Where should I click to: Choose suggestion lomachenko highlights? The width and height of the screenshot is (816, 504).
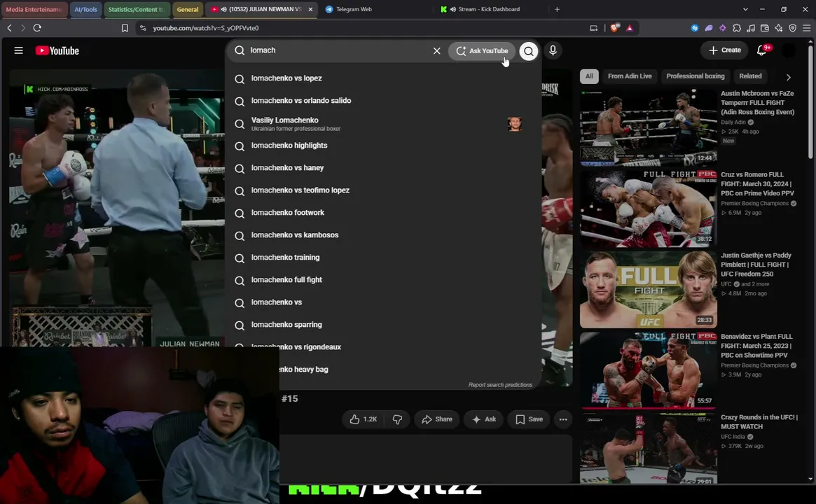tap(384, 146)
